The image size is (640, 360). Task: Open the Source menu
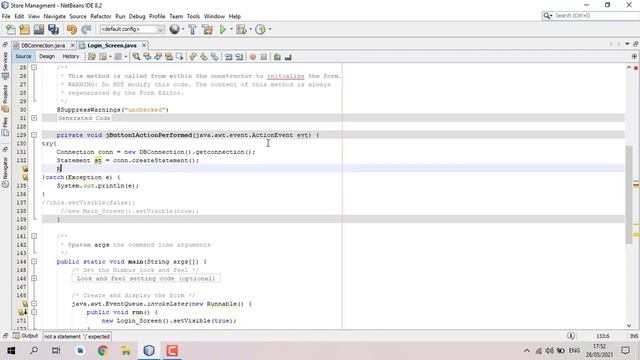tap(78, 16)
